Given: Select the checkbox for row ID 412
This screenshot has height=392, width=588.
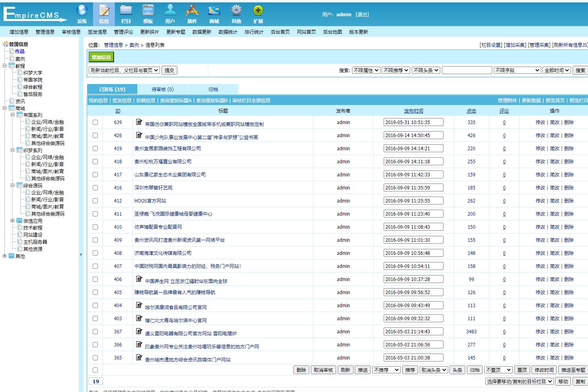Looking at the screenshot, I should tap(95, 201).
